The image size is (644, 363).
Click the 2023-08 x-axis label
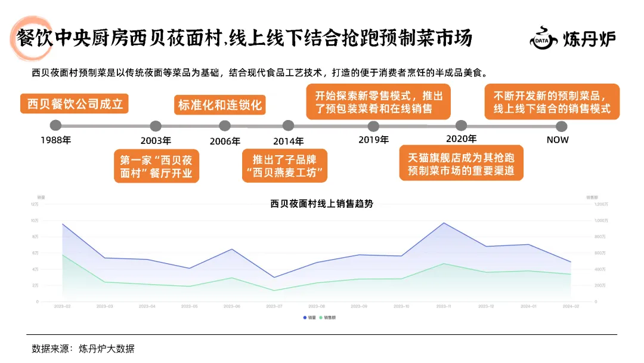(x=317, y=306)
